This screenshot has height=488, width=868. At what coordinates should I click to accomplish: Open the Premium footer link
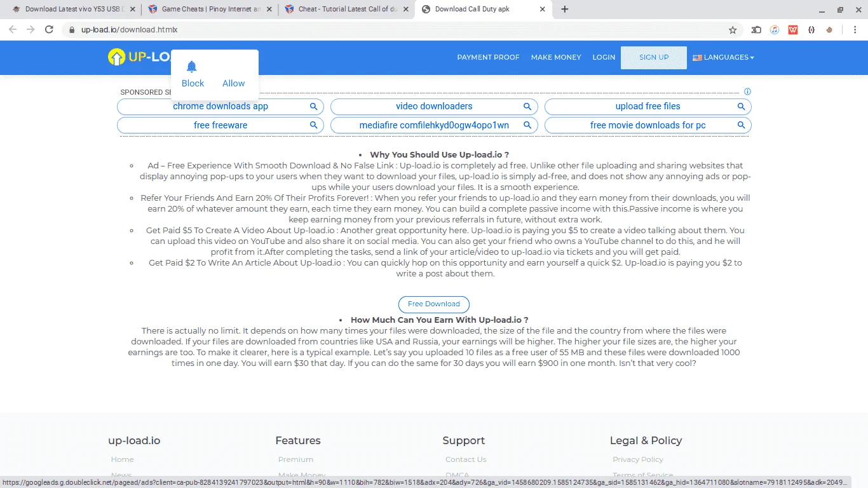pos(295,459)
